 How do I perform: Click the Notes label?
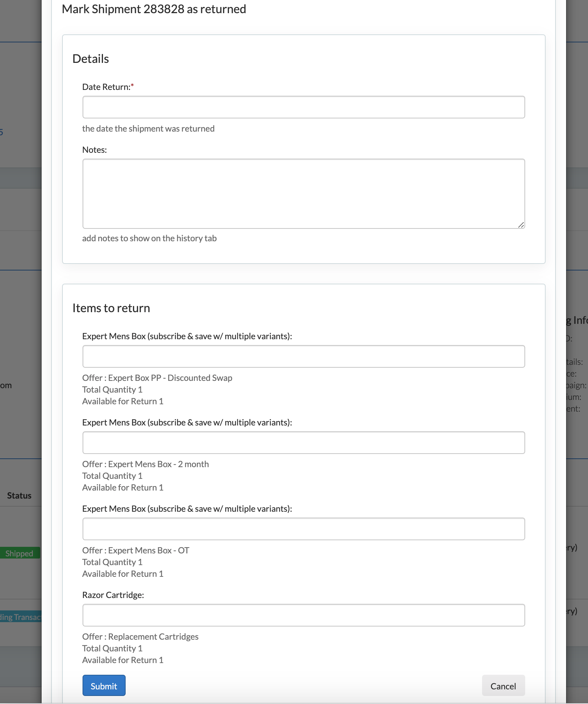(95, 150)
